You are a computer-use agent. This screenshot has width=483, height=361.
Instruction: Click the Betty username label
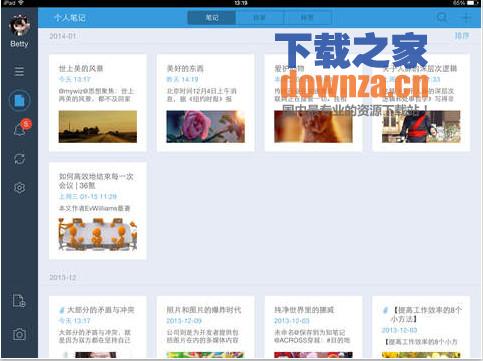(x=19, y=44)
